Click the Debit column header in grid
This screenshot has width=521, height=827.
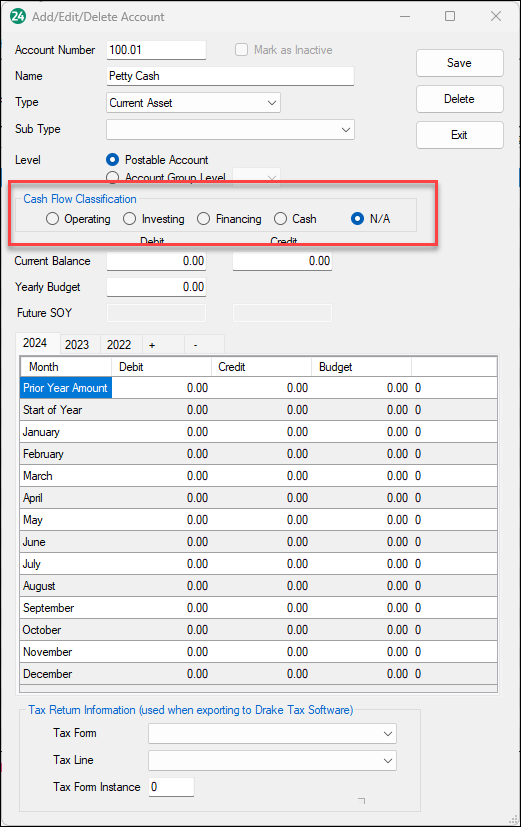(161, 367)
